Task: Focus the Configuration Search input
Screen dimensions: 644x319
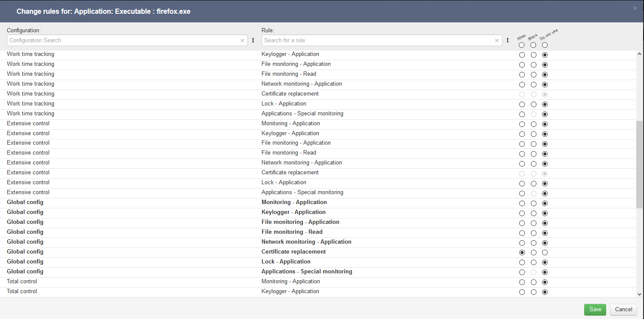Action: point(123,40)
